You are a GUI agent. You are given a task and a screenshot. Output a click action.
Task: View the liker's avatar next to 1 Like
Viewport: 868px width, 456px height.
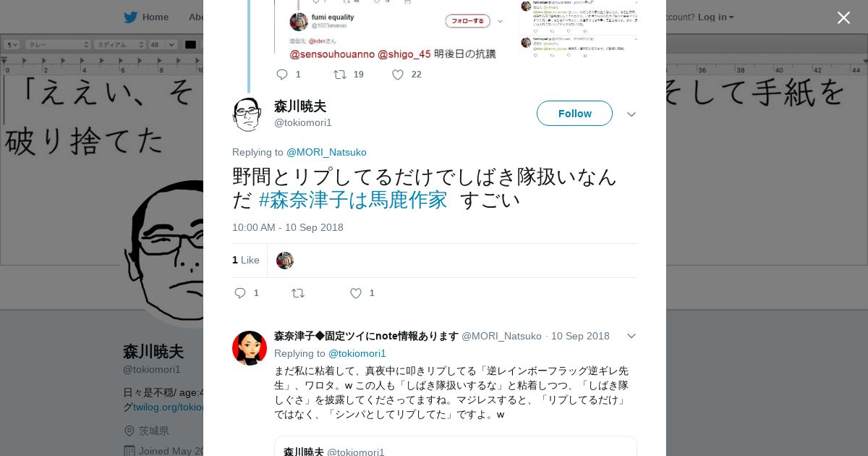point(285,261)
